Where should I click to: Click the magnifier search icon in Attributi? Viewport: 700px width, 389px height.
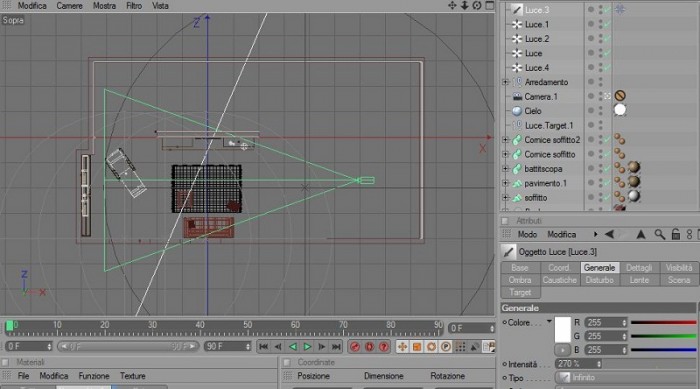(659, 234)
